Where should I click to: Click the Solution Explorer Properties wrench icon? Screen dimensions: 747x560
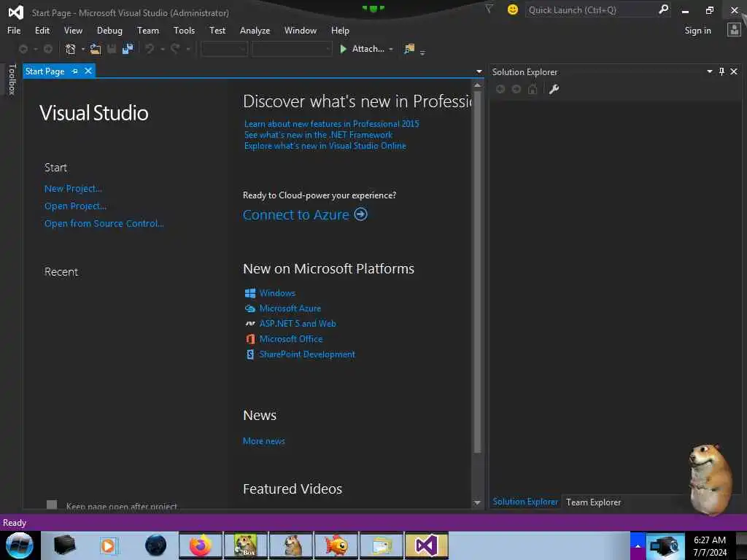(554, 89)
